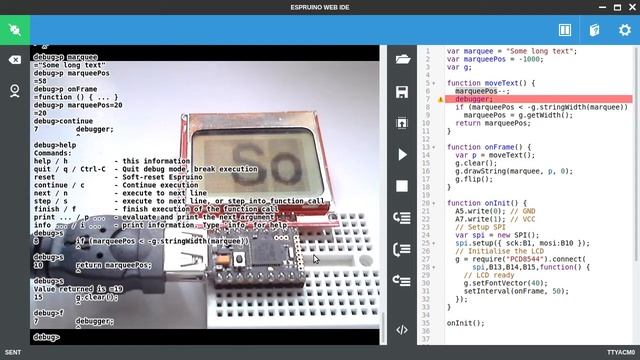The height and width of the screenshot is (360, 640).
Task: Toggle the split layout icon in top bar
Action: [565, 30]
